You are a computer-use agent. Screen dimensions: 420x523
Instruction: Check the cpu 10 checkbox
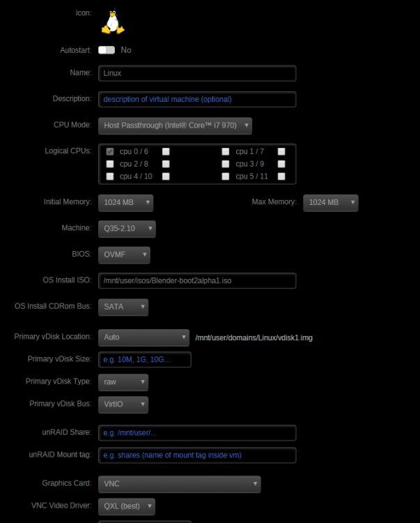pos(166,176)
